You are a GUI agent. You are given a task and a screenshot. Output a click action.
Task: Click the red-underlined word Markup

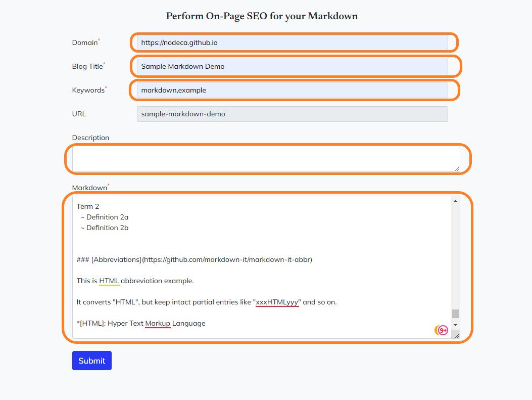[158, 323]
